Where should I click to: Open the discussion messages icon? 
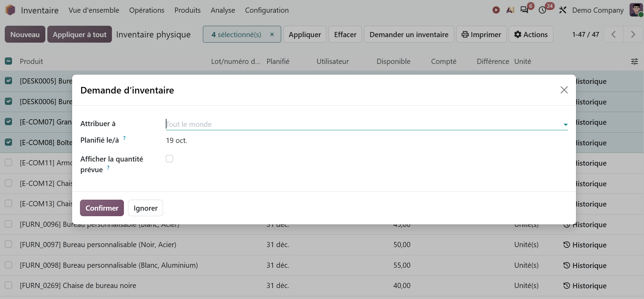pos(524,10)
